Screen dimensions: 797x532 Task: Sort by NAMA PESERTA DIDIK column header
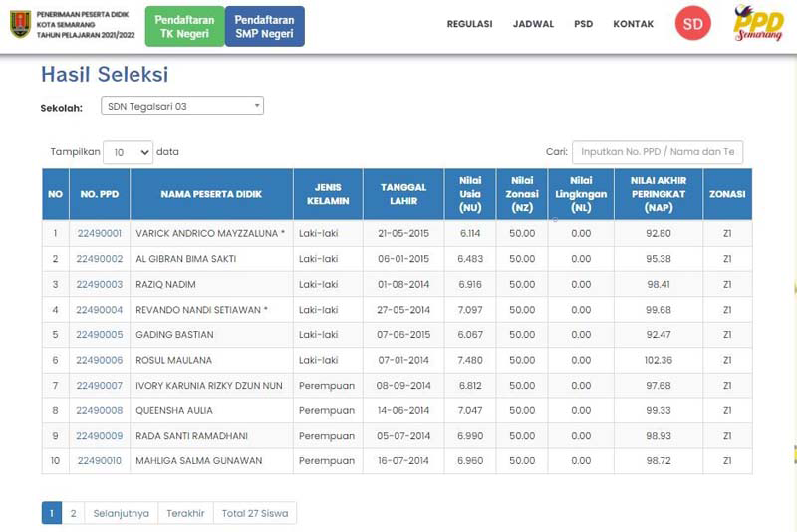pyautogui.click(x=211, y=194)
